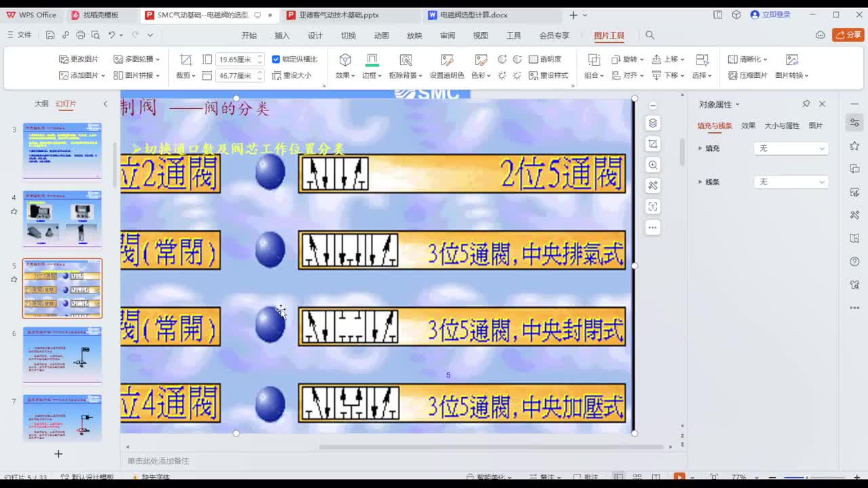Screen dimensions: 868x488
Task: Toggle the 锁定纵横比 checkbox
Action: (x=276, y=60)
